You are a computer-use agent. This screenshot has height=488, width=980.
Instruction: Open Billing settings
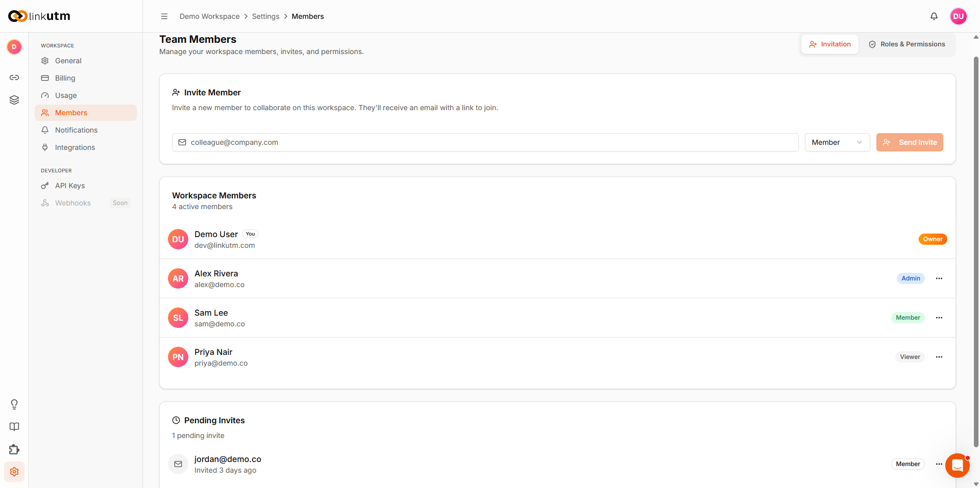tap(86, 78)
